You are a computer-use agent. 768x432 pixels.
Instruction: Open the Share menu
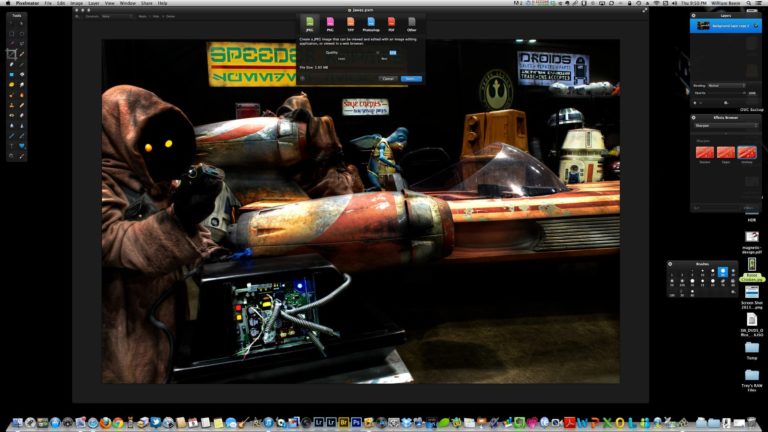[146, 3]
